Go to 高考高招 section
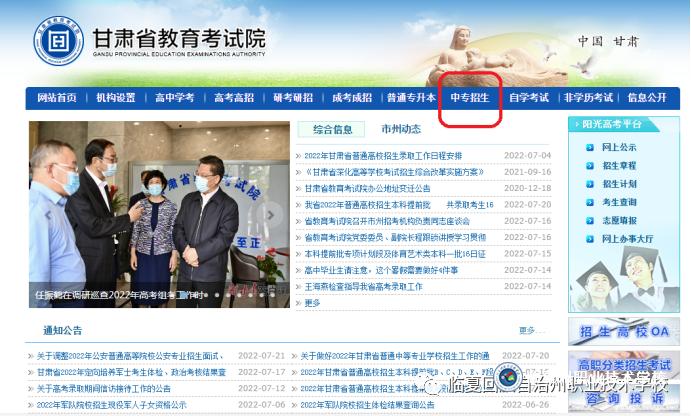This screenshot has width=691, height=416. point(234,97)
